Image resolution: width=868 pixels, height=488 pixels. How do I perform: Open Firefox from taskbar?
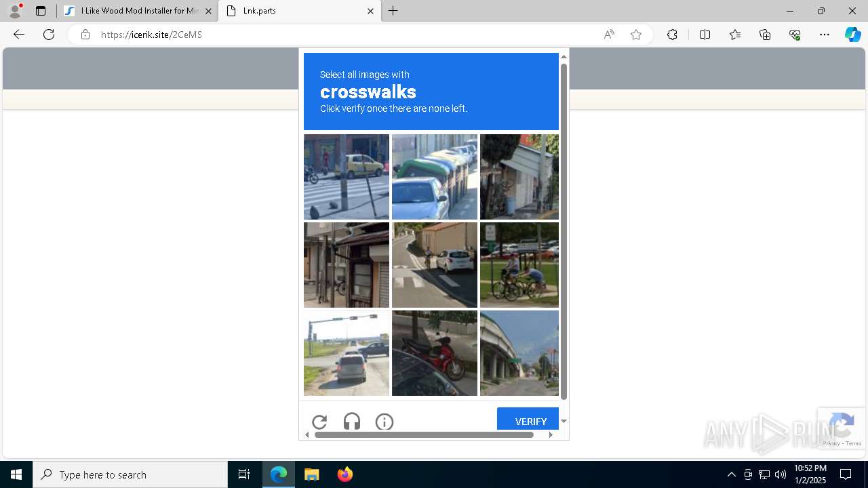point(345,474)
